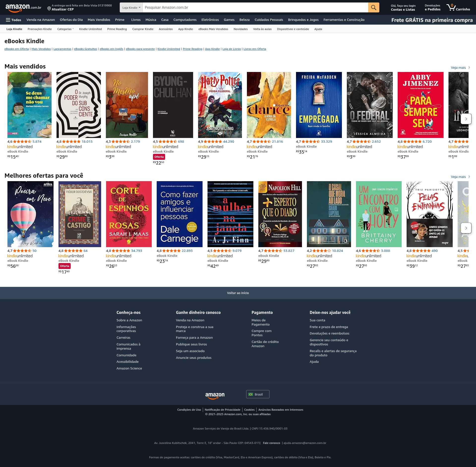The width and height of the screenshot is (476, 467).
Task: Expand the Categorias submenu
Action: pyautogui.click(x=65, y=29)
